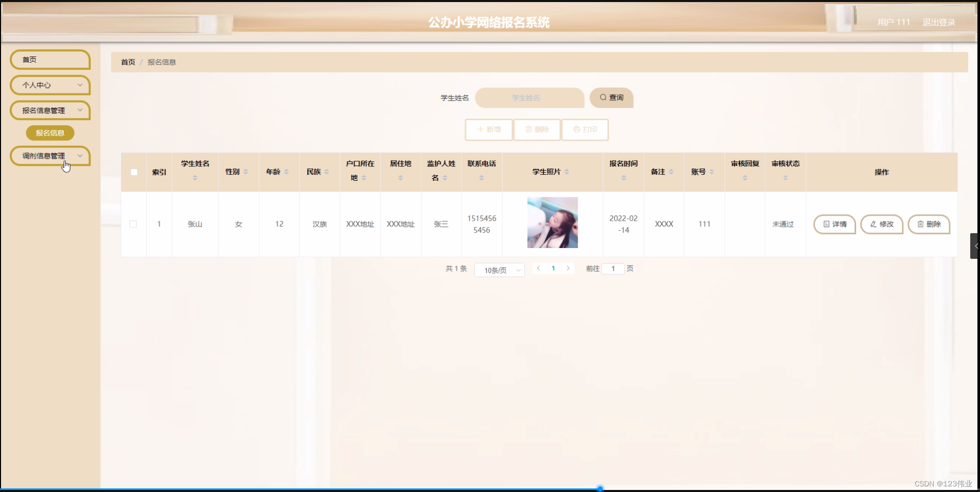Click the pencil icon on the 修改 button
Screen dimensions: 980x492
(873, 224)
